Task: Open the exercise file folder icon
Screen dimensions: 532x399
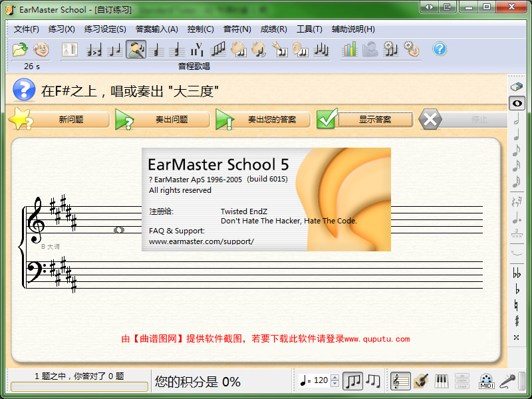Action: tap(20, 49)
